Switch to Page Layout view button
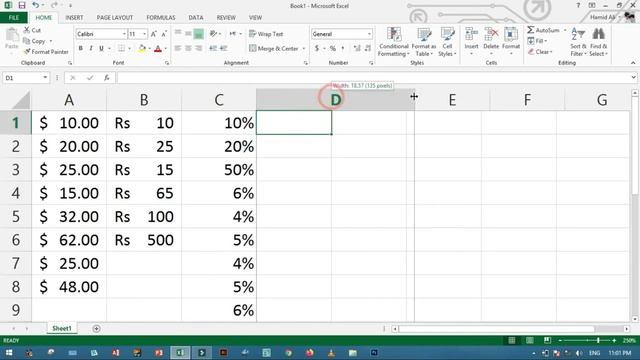This screenshot has width=640, height=360. coord(529,340)
